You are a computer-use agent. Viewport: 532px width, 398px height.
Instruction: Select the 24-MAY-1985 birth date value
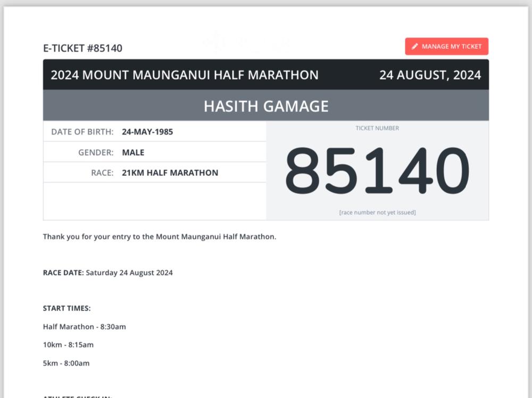click(147, 132)
